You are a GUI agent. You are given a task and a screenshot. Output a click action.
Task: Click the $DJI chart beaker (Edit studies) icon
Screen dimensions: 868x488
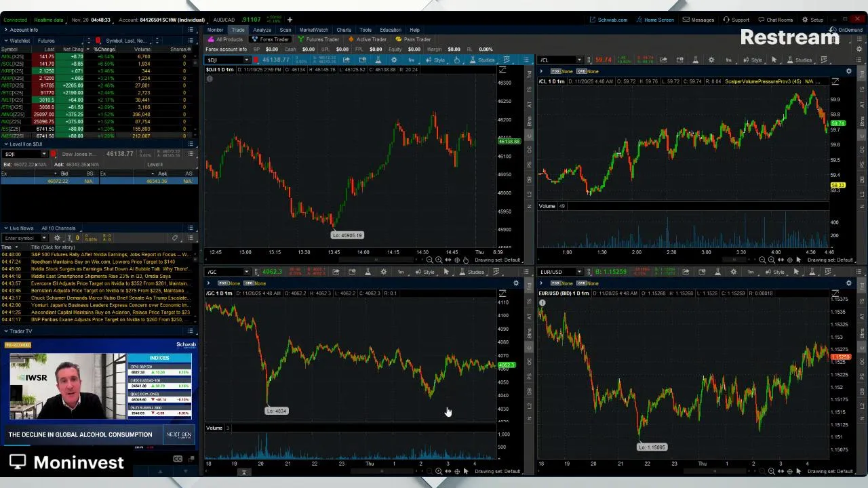click(x=378, y=60)
